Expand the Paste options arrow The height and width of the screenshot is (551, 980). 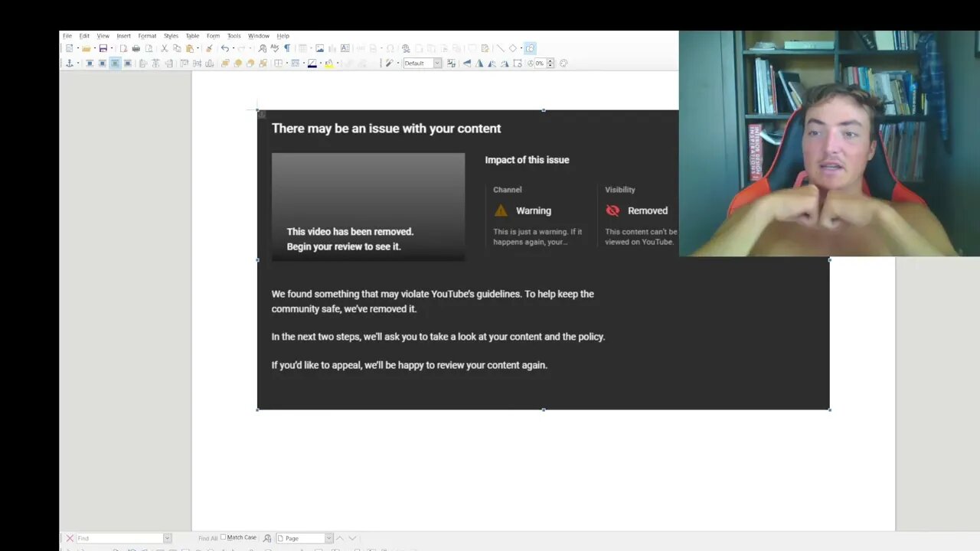pyautogui.click(x=197, y=48)
